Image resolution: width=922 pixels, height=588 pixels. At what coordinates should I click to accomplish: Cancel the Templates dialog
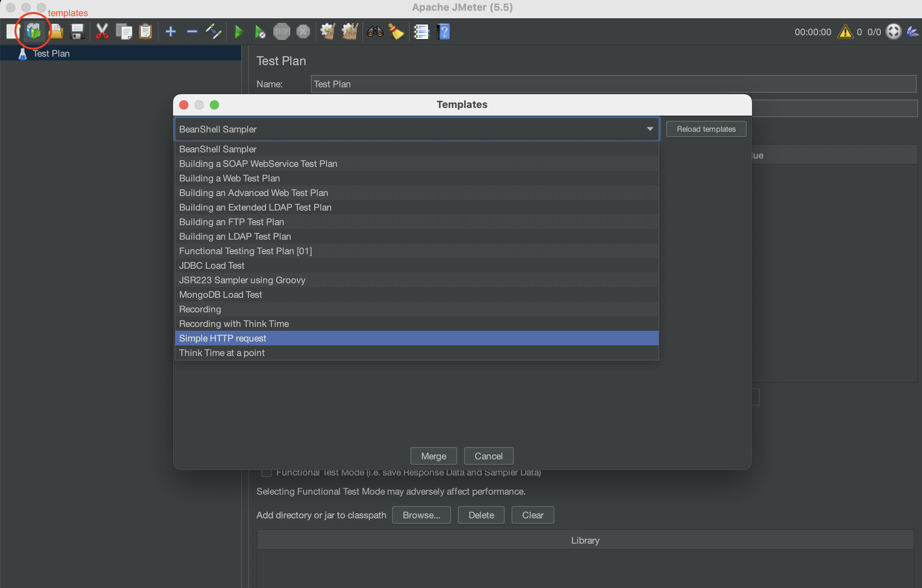(489, 456)
